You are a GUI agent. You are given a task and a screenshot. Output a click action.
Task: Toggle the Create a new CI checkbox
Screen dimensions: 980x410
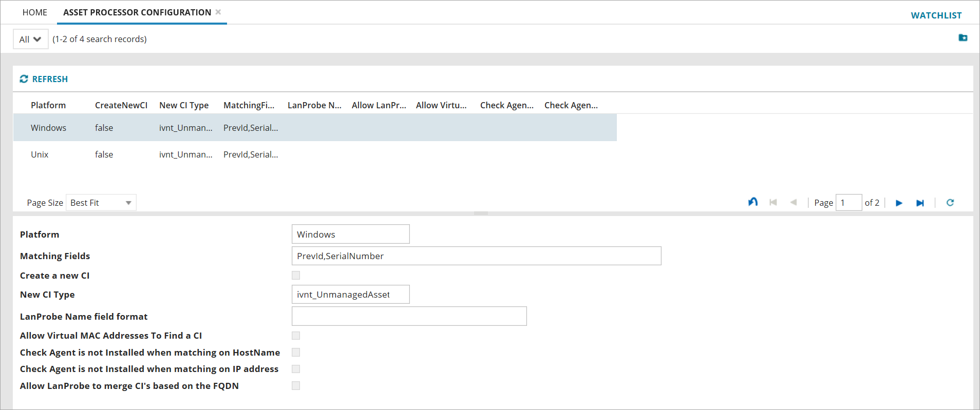click(x=296, y=276)
